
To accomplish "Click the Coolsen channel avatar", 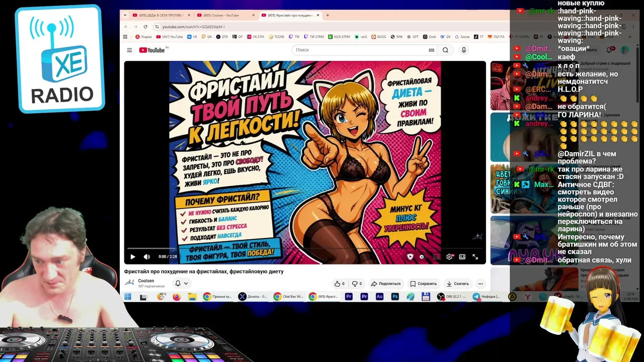I will click(129, 283).
